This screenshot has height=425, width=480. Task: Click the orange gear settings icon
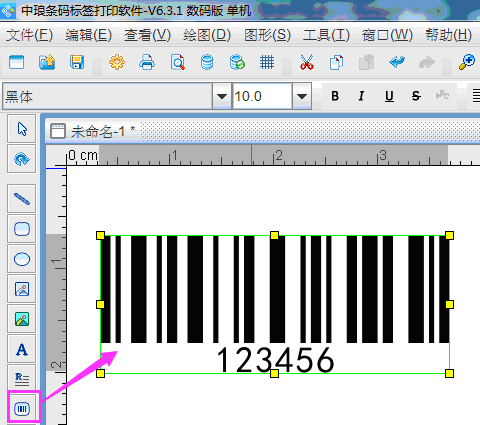pos(117,62)
